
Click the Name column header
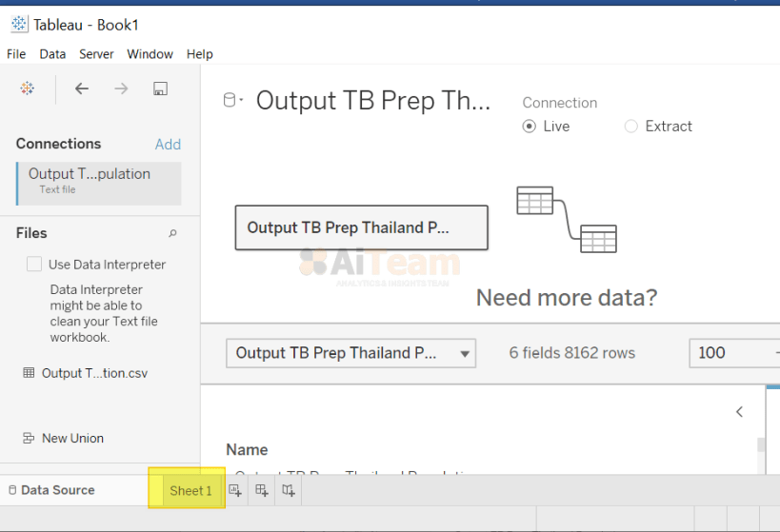[x=247, y=449]
